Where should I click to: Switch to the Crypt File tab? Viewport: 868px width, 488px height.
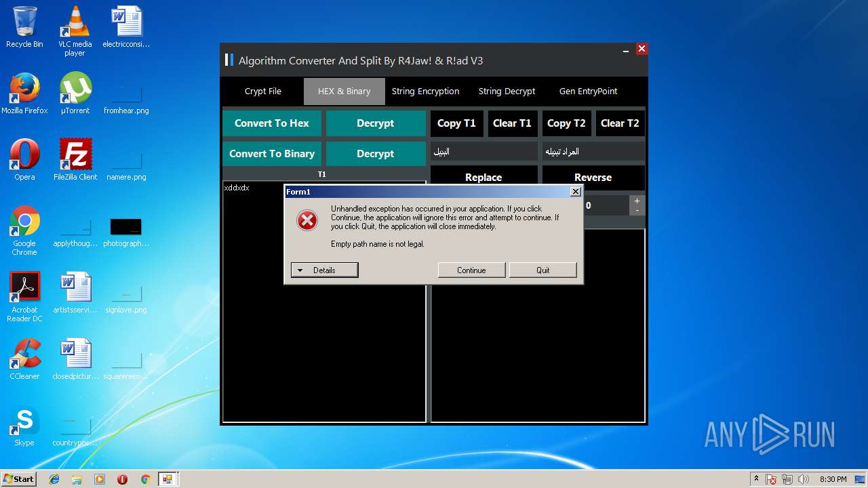[x=263, y=91]
